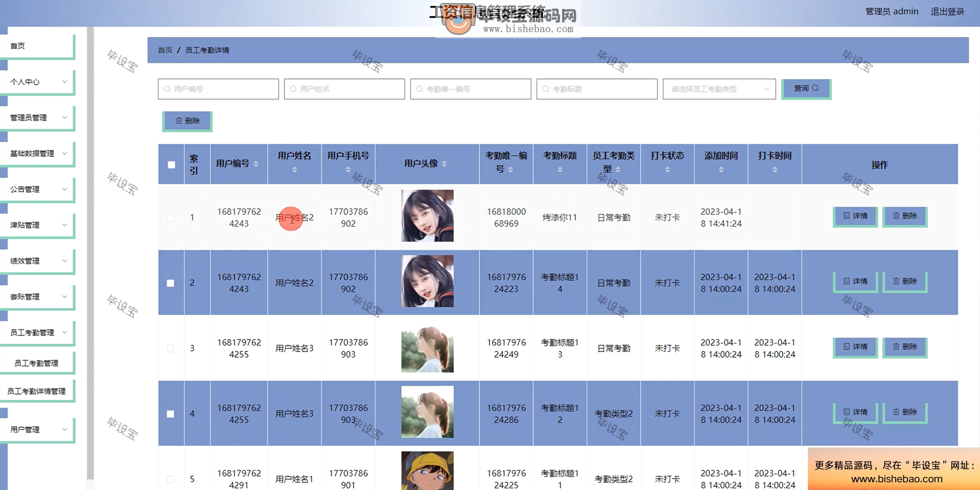
Task: Check the checkbox for row 4
Action: click(x=170, y=414)
